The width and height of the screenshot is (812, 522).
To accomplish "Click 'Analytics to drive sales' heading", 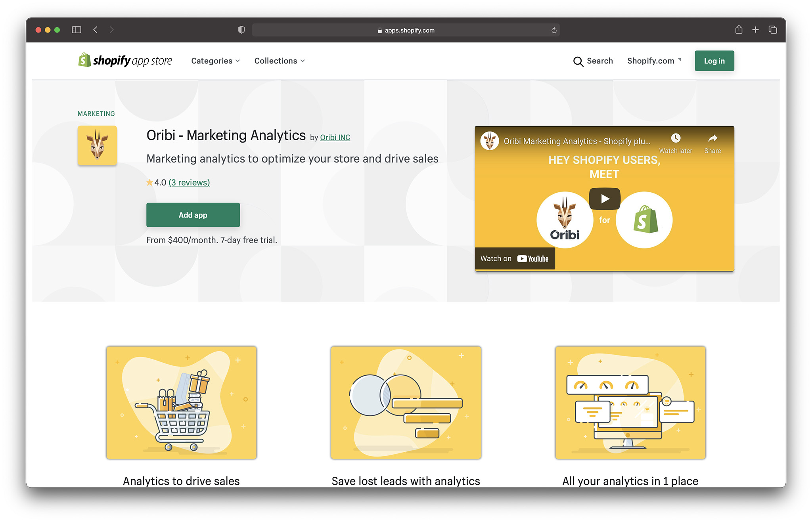I will (x=181, y=481).
